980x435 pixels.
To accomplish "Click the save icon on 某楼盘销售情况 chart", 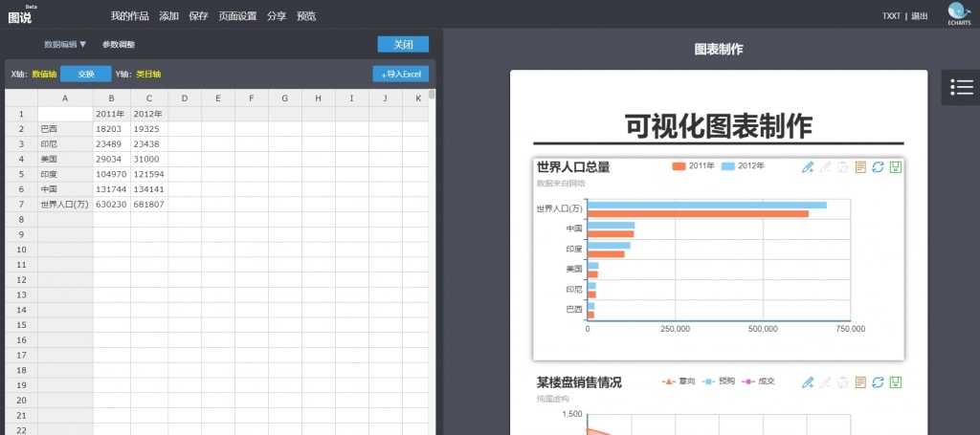I will [x=896, y=382].
